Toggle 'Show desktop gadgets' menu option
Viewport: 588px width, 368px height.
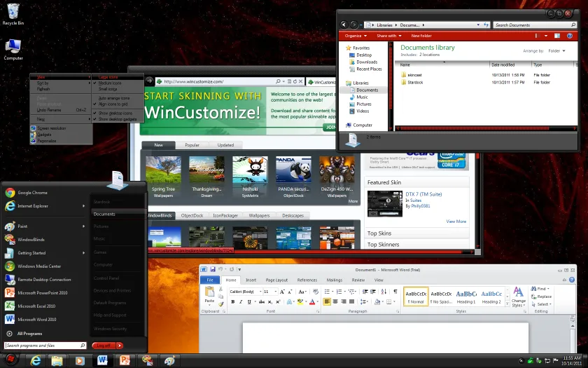118,119
